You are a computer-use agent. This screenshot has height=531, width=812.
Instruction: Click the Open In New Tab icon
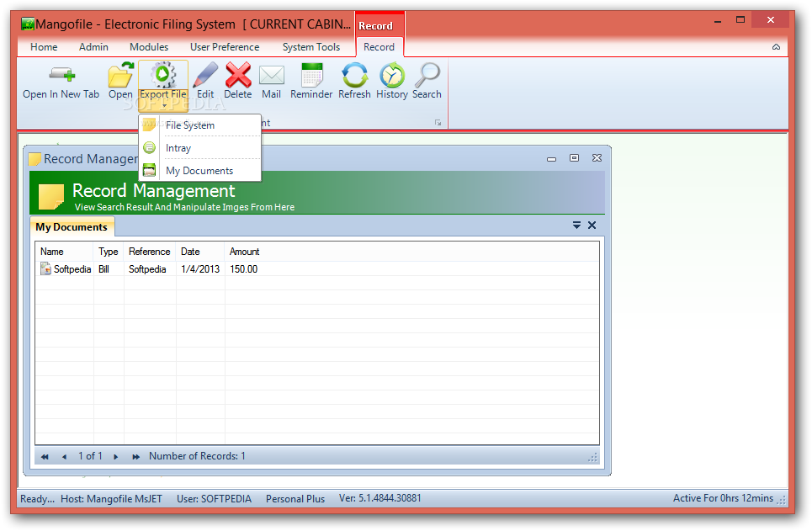coord(62,75)
